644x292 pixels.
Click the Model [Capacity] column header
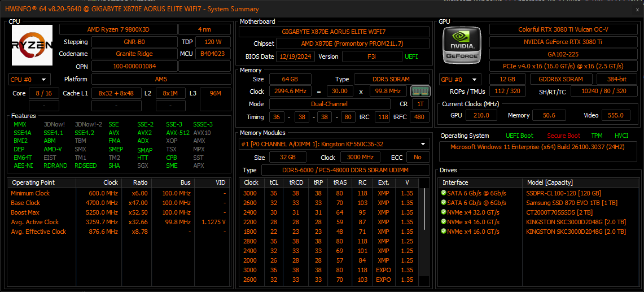pos(580,182)
